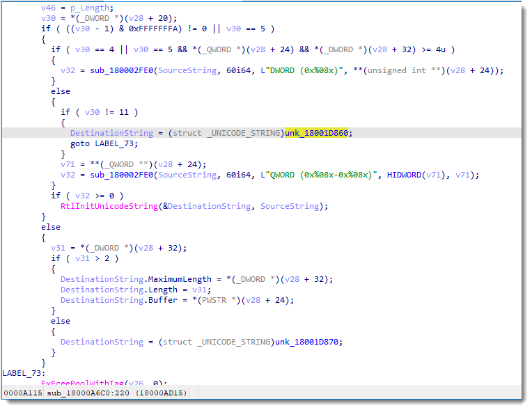Click the RtlInitUnicodeString function call
This screenshot has height=410, width=532.
pyautogui.click(x=109, y=206)
